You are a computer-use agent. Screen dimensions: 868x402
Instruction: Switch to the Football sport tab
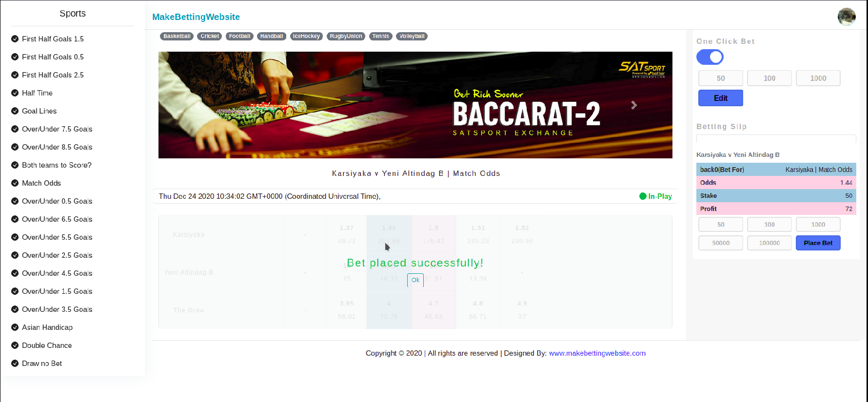[239, 36]
